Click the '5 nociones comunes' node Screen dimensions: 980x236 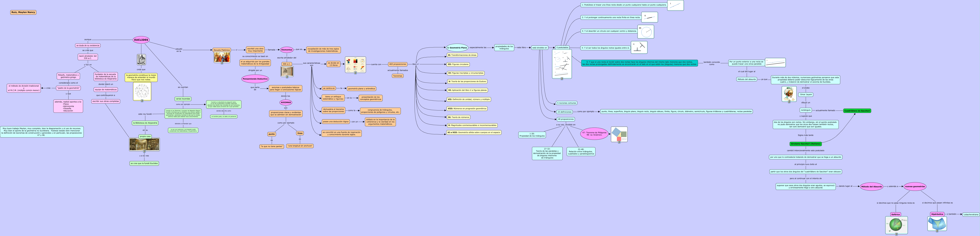pyautogui.click(x=566, y=103)
